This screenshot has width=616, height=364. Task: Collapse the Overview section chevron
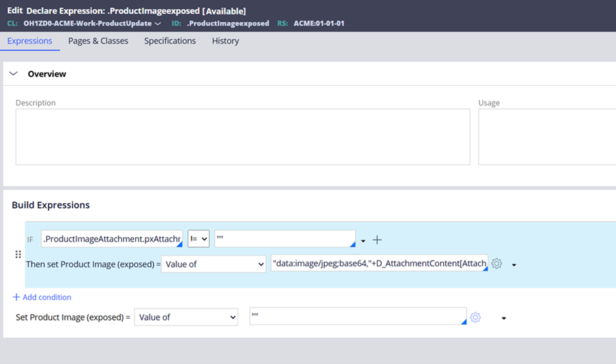click(13, 74)
